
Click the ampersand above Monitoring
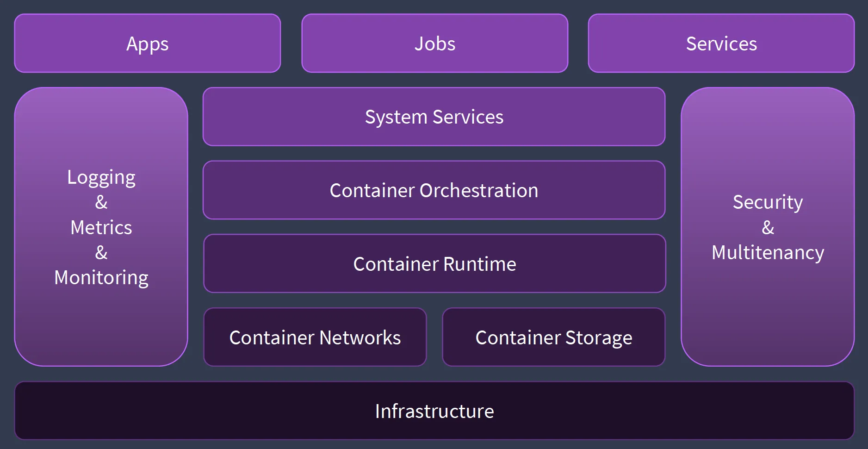(x=101, y=253)
